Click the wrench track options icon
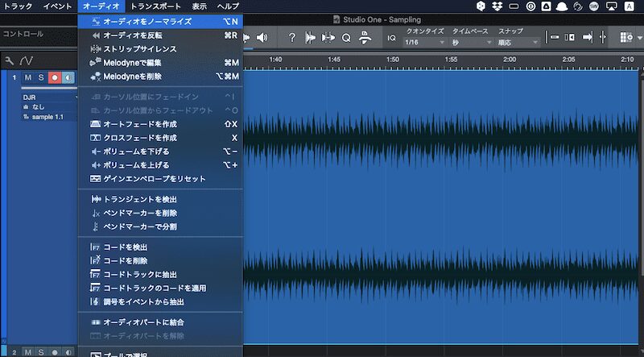The height and width of the screenshot is (357, 644). (9, 61)
